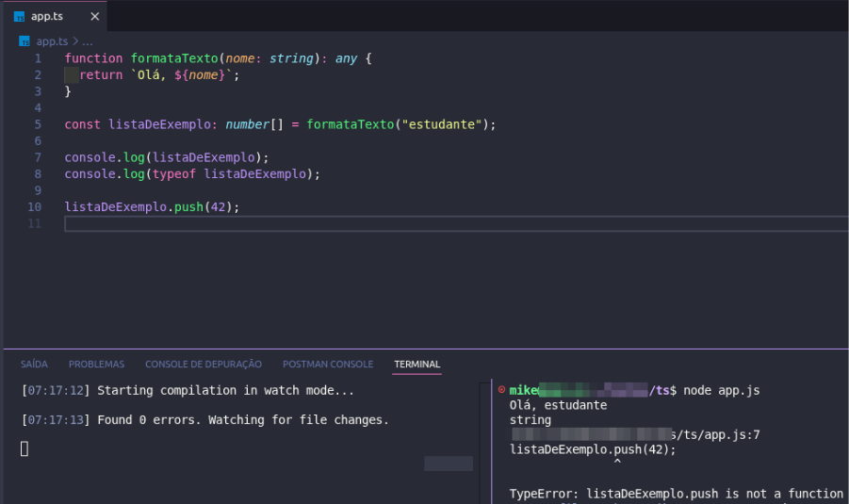Click the 'string' output line in terminal
Viewport: 849px width, 504px height.
(531, 420)
